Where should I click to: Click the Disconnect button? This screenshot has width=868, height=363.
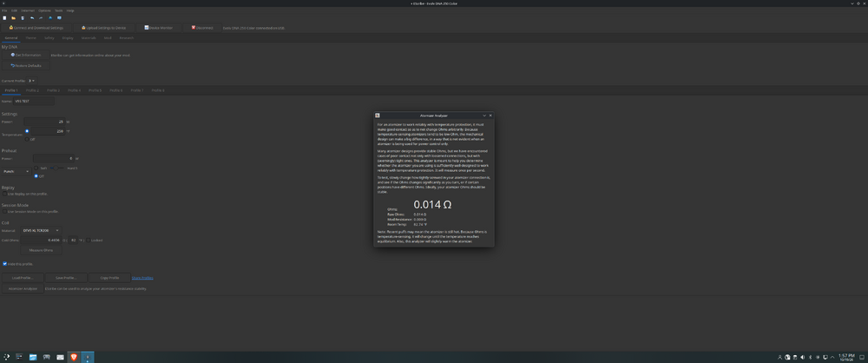click(x=202, y=28)
